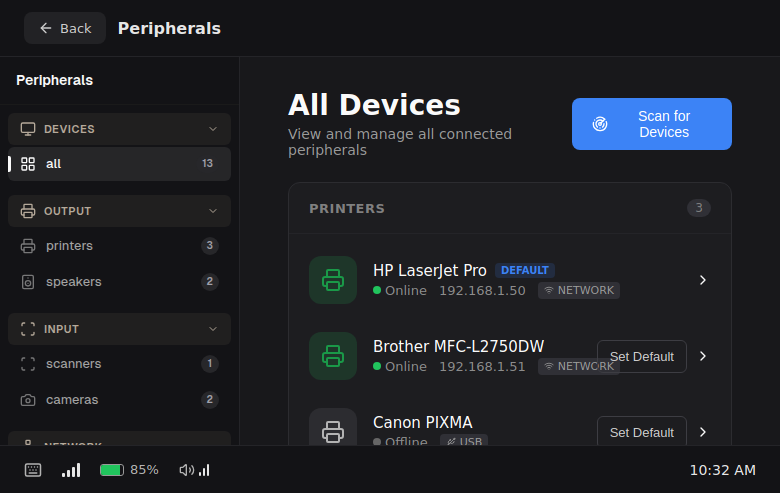Open the scanners category in sidebar
The image size is (780, 493).
(73, 364)
